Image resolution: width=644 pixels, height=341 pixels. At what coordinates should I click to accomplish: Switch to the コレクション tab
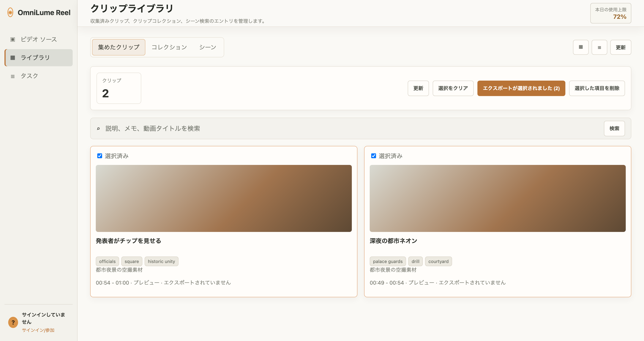click(x=169, y=47)
